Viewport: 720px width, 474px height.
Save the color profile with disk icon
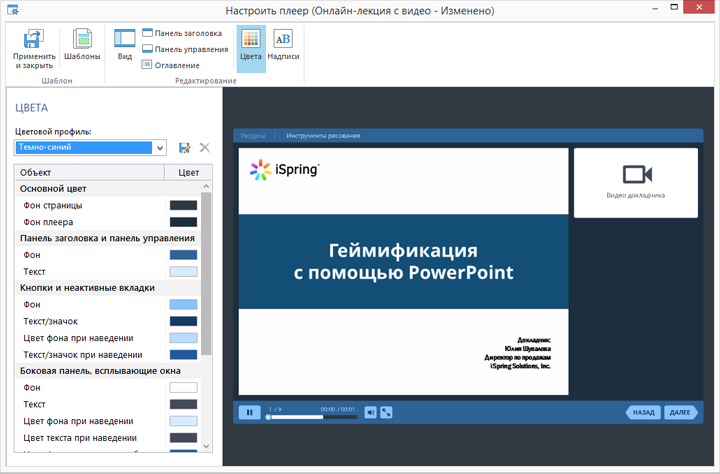(185, 147)
